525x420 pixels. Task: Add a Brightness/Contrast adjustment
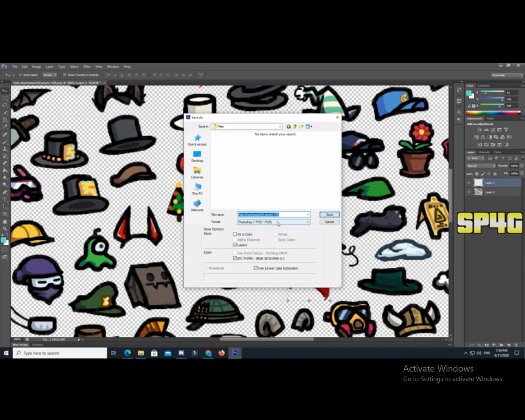(x=479, y=130)
